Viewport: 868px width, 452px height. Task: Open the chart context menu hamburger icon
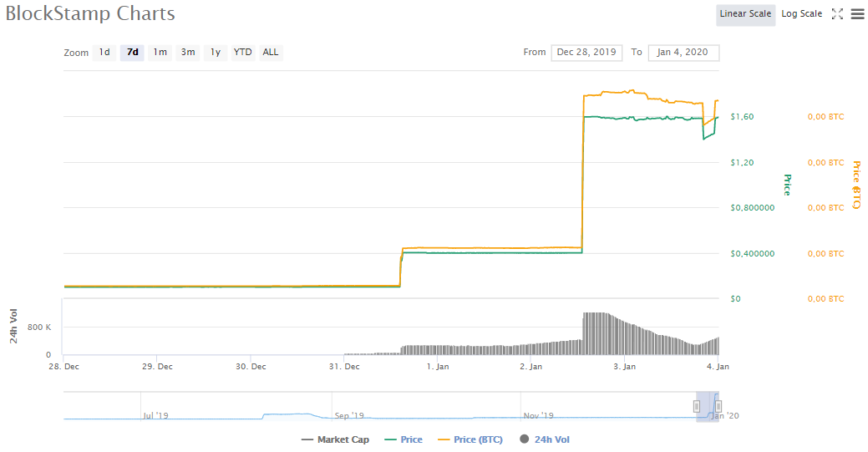tap(857, 14)
